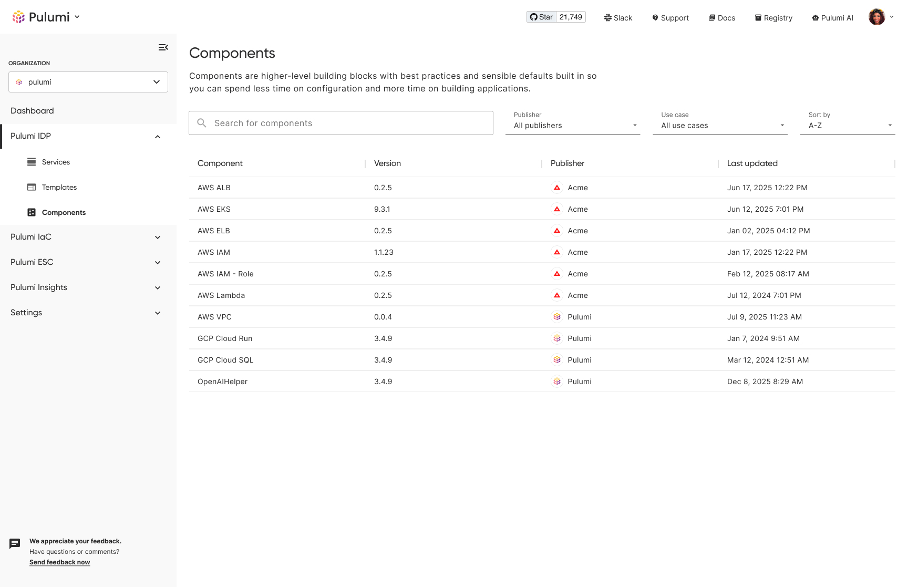The image size is (908, 588).
Task: Click Send feedback now link
Action: [59, 562]
